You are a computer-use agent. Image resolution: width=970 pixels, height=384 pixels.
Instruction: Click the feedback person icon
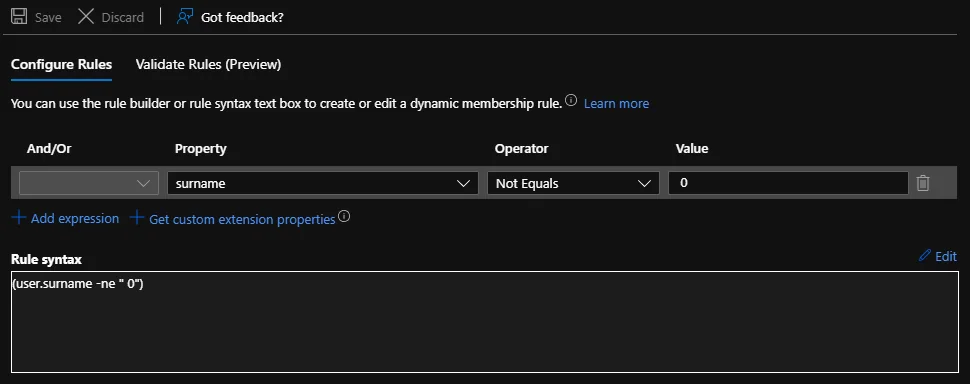(x=184, y=17)
